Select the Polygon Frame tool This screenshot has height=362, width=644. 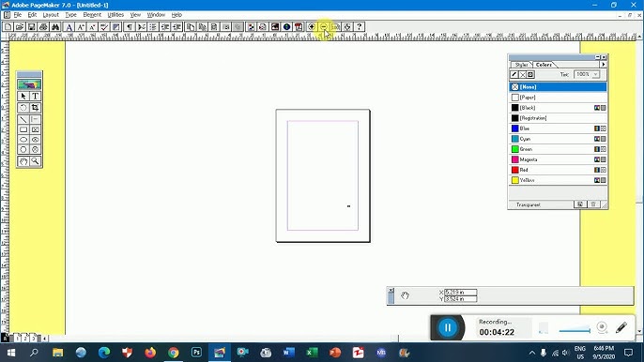point(36,149)
